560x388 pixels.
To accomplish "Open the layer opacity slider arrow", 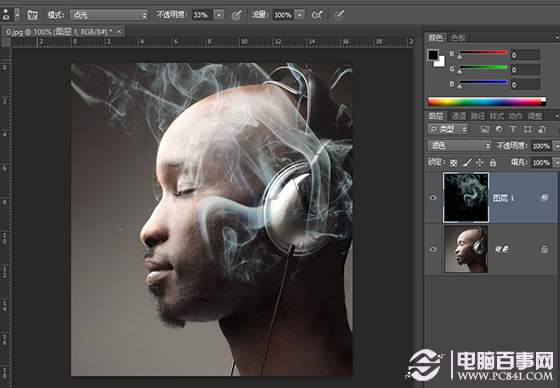I will [x=556, y=145].
